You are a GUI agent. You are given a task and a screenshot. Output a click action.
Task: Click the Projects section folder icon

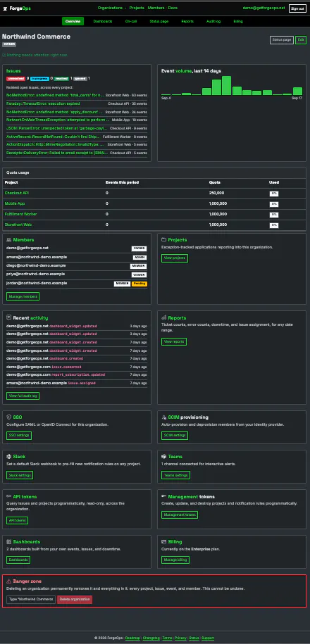point(163,239)
